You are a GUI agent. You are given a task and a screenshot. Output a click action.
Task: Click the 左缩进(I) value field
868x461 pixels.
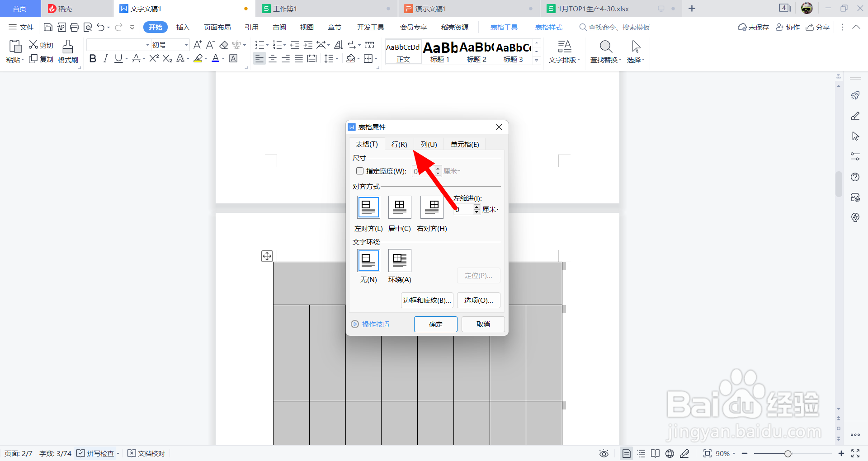coord(463,209)
